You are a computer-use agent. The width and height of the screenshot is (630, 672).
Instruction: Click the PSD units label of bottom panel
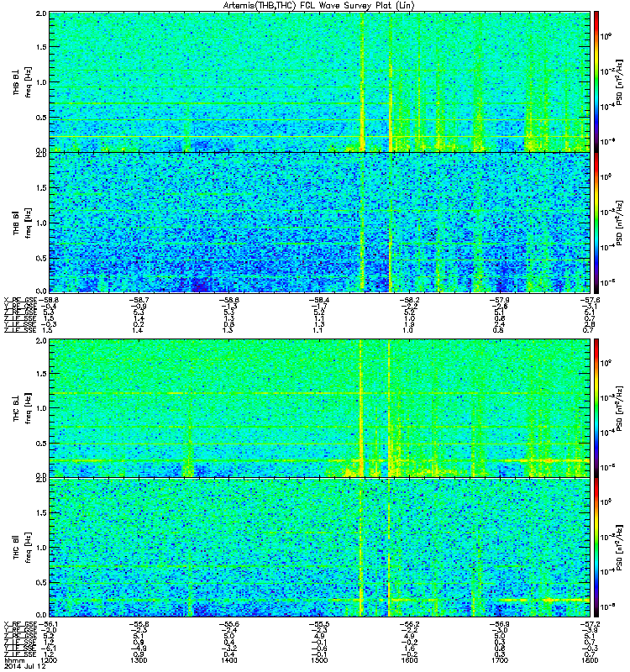click(x=619, y=548)
